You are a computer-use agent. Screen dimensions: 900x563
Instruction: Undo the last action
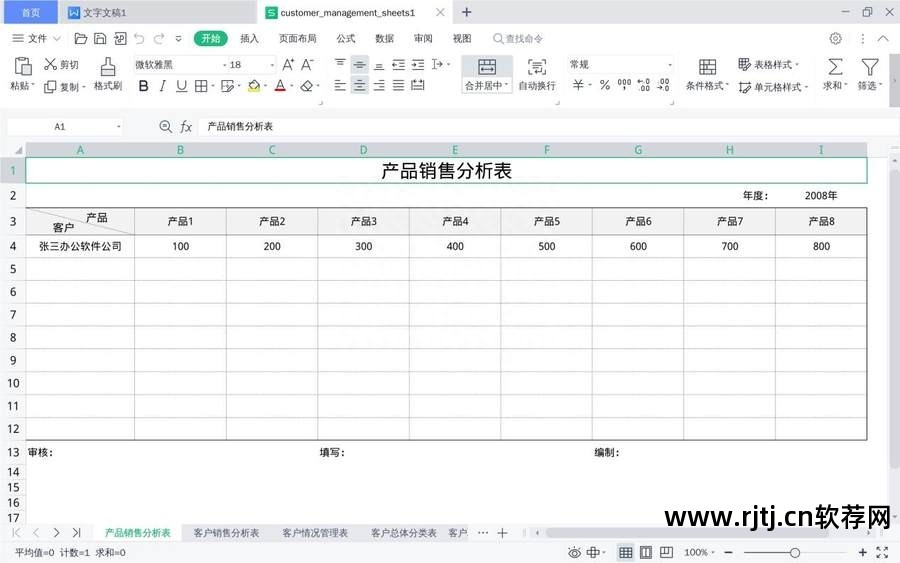click(139, 38)
